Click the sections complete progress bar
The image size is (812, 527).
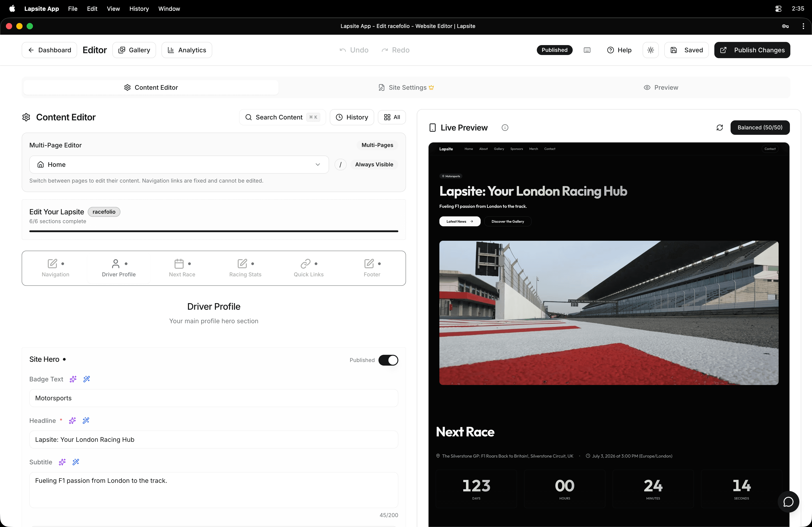tap(214, 231)
